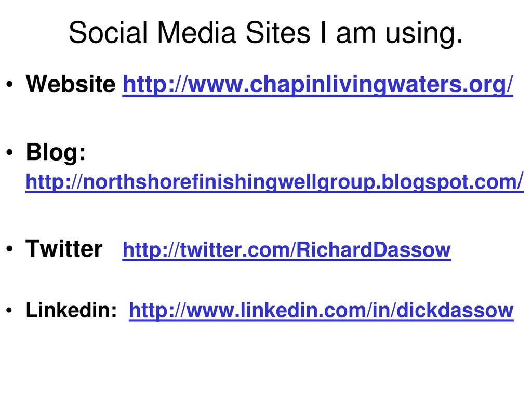Open the chapinlivingwaters.org website link
This screenshot has width=532, height=399.
click(317, 84)
